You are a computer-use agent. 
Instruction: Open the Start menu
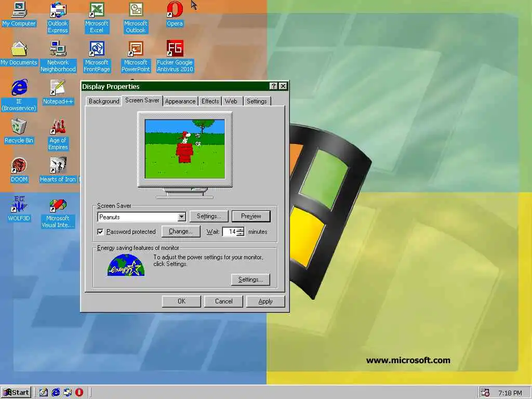[x=16, y=393]
